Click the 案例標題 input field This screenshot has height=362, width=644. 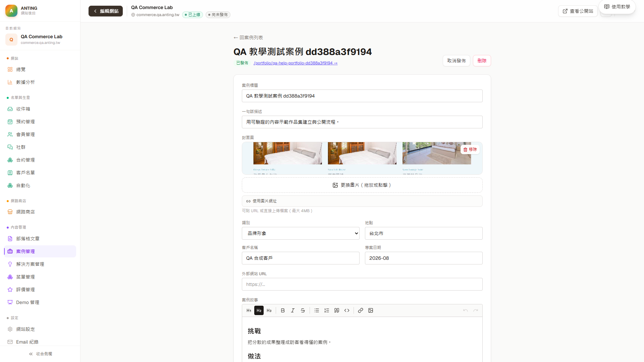(x=362, y=96)
